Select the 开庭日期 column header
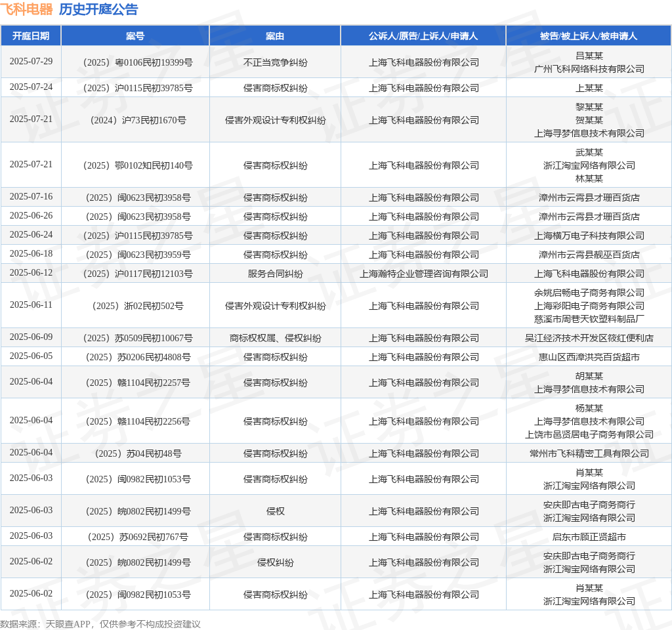The width and height of the screenshot is (672, 630). (31, 36)
